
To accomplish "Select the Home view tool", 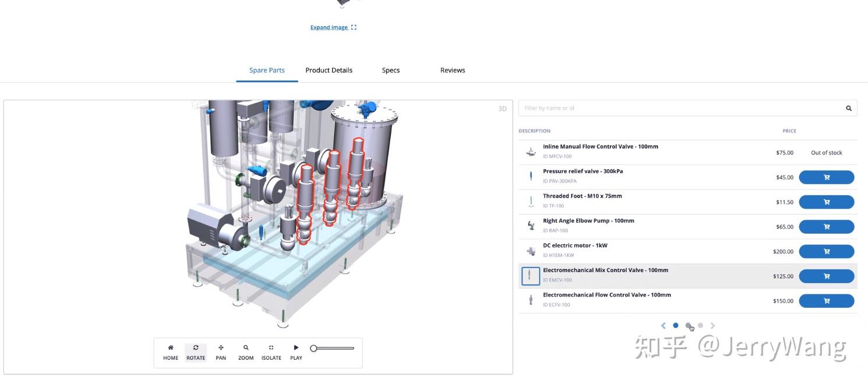I will coord(170,352).
